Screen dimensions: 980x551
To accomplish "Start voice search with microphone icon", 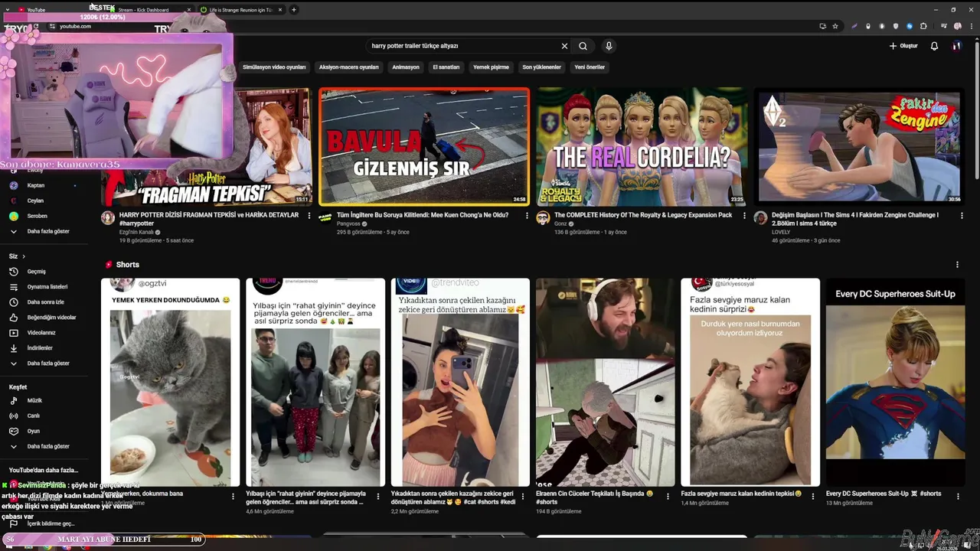I will 609,46.
